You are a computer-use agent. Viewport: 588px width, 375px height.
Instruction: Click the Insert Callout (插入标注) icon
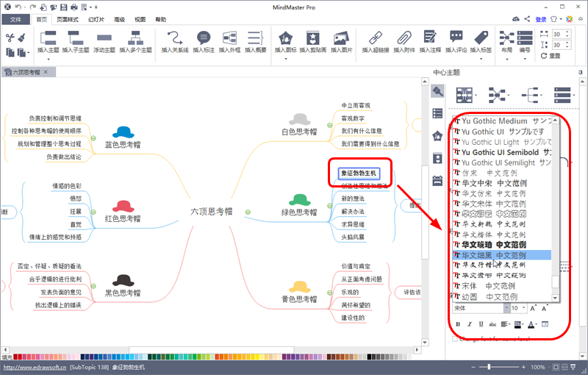(204, 38)
